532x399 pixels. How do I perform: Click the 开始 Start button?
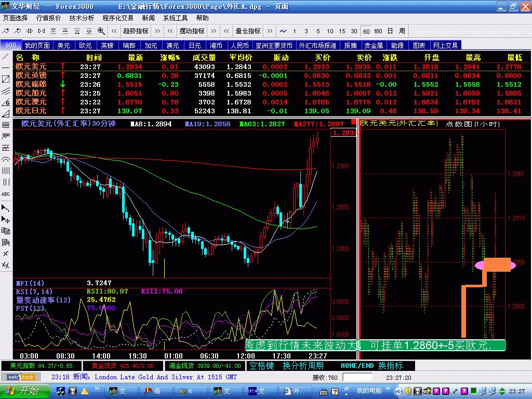(x=25, y=391)
